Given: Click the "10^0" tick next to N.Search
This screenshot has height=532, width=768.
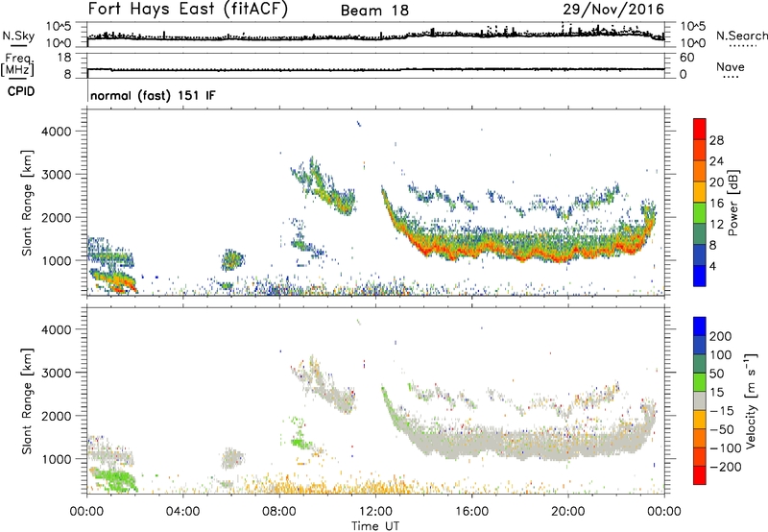Looking at the screenshot, I should click(x=693, y=43).
